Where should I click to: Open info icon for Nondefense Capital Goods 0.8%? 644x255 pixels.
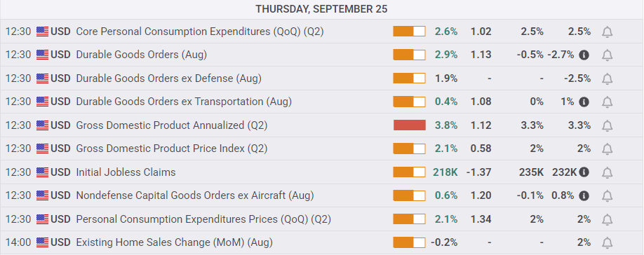pos(584,195)
